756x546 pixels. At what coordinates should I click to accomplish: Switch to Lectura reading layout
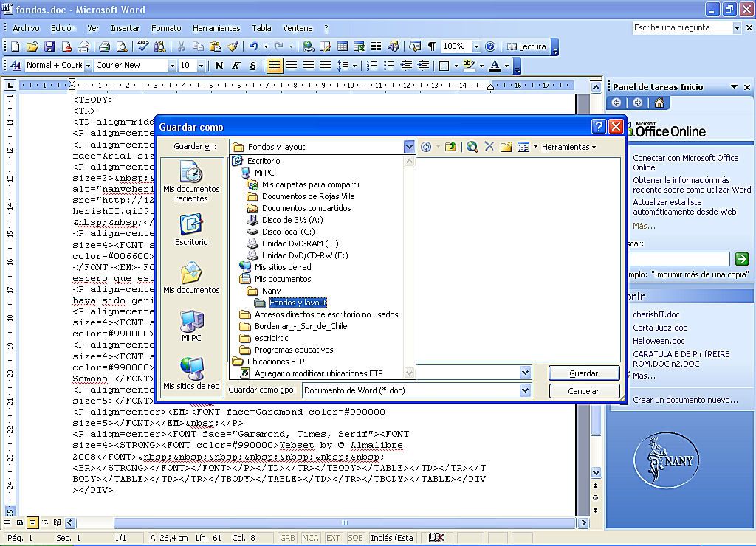[x=526, y=46]
